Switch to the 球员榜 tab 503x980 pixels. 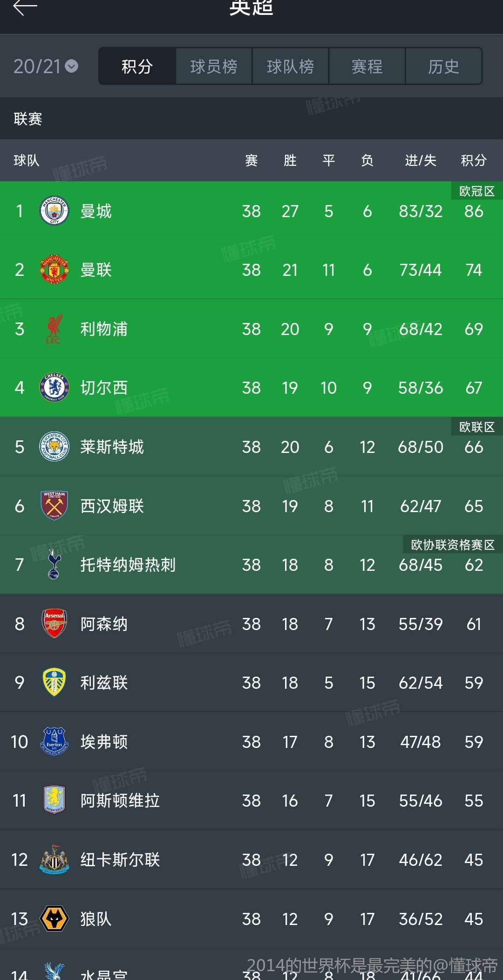point(214,67)
